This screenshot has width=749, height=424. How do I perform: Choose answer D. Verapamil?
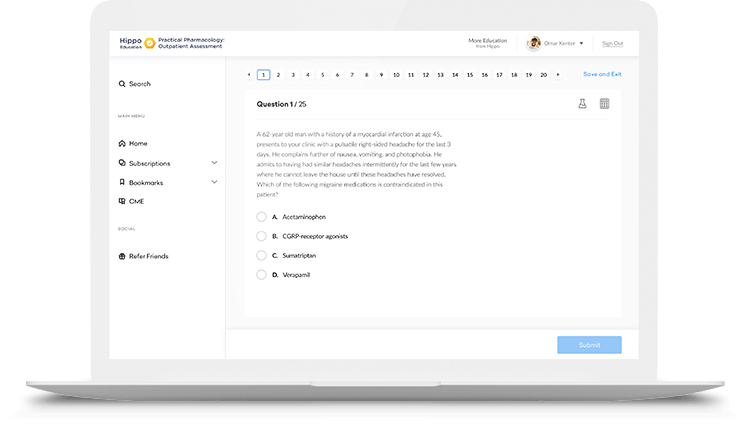click(261, 274)
